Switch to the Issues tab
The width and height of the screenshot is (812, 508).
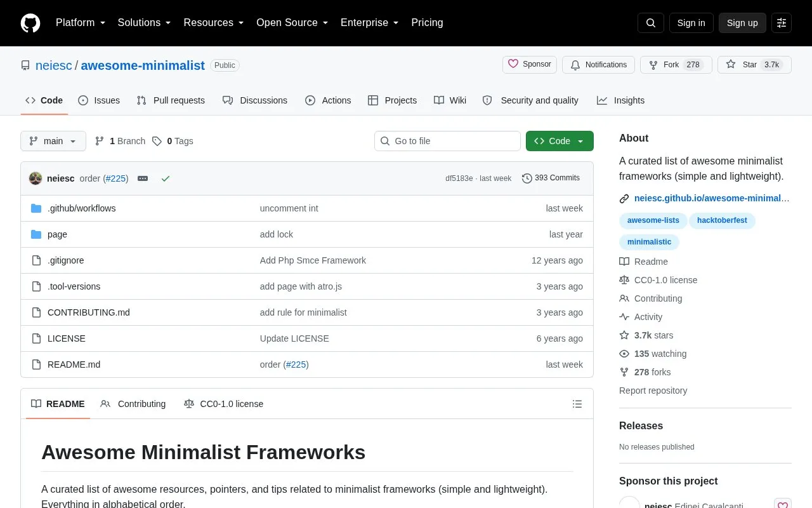(99, 100)
